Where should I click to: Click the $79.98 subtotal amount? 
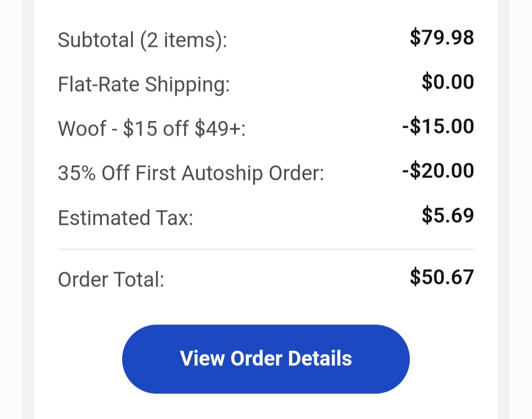(441, 37)
